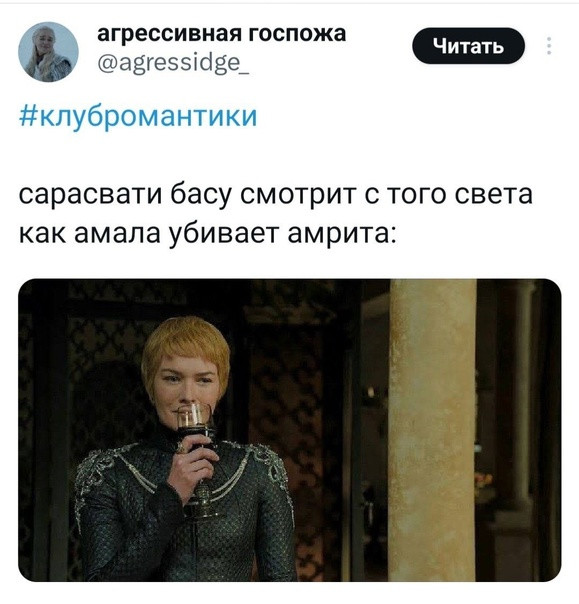Viewport: 579px width, 604px height.
Task: Click the word амрита in the tweet
Action: [338, 235]
